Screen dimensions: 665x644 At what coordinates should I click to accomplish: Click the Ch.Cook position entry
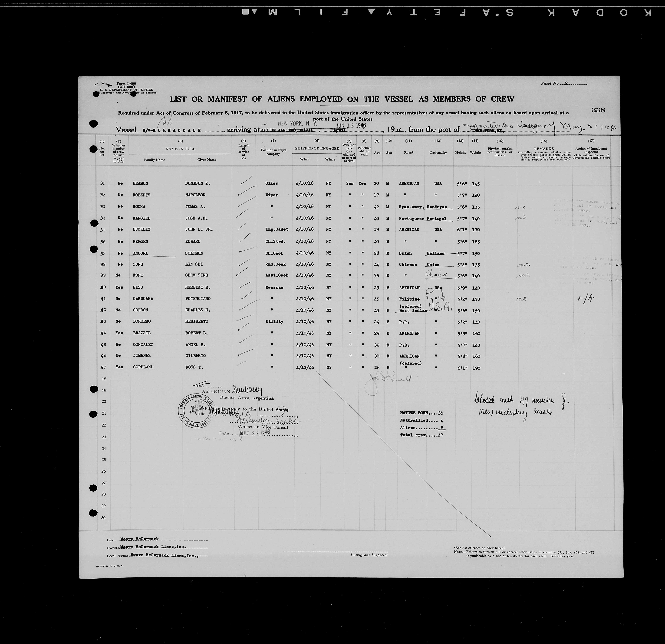point(274,253)
